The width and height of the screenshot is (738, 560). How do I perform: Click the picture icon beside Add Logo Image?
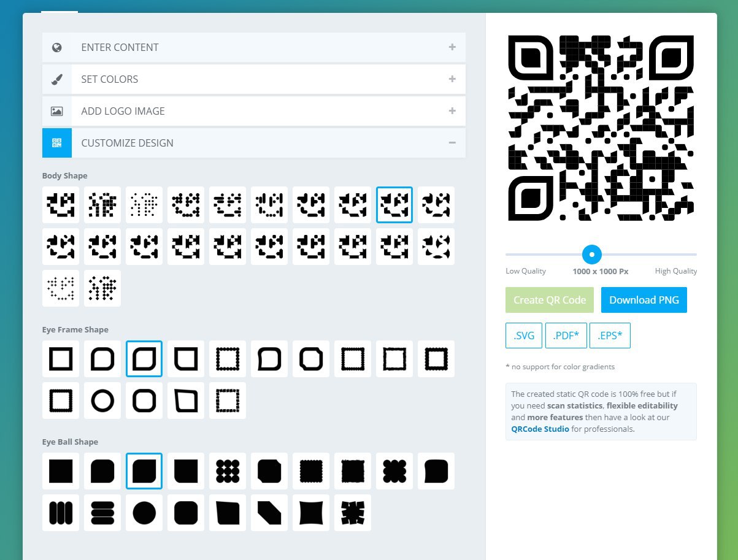click(57, 111)
